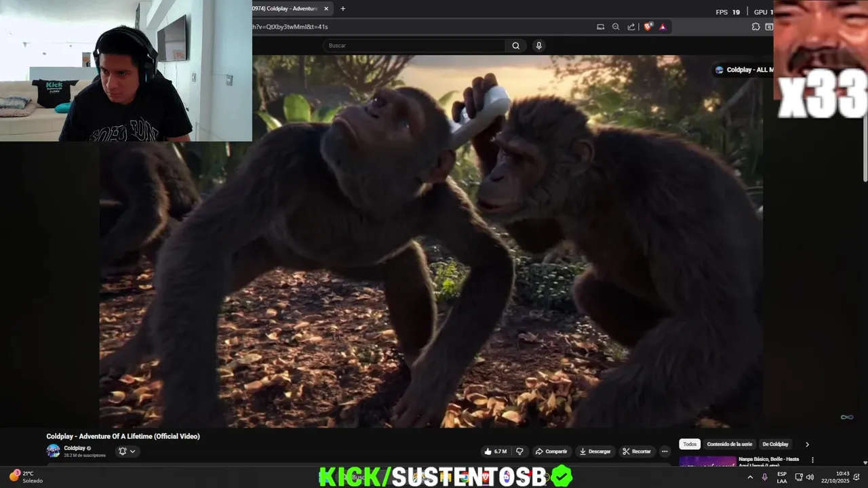Start voice search with microphone icon
Screen dimensions: 868x488
[539, 45]
